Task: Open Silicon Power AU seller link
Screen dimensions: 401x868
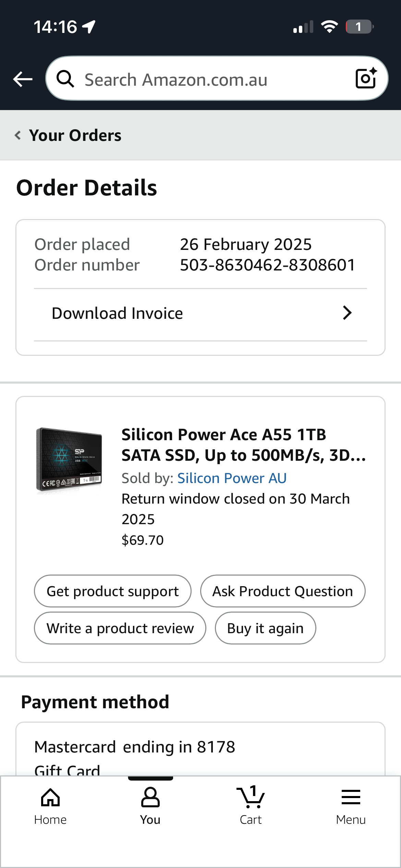Action: (x=232, y=478)
